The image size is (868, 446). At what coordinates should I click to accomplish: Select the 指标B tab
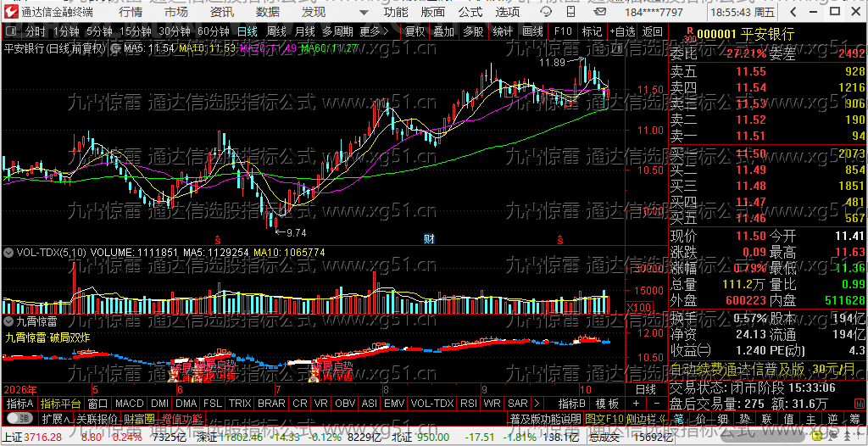tap(572, 404)
